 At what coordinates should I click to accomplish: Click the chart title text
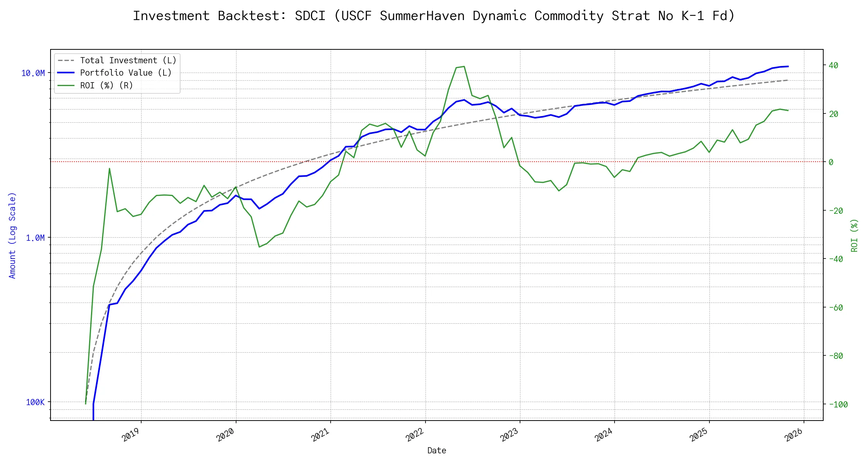click(x=434, y=16)
